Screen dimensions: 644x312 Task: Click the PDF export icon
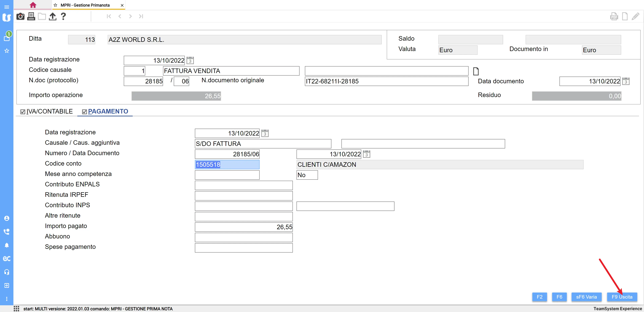click(x=614, y=17)
